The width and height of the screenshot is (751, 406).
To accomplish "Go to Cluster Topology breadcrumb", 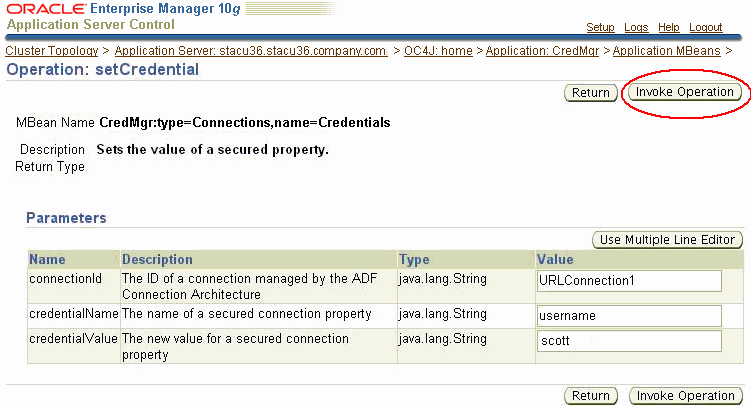I will tap(52, 51).
